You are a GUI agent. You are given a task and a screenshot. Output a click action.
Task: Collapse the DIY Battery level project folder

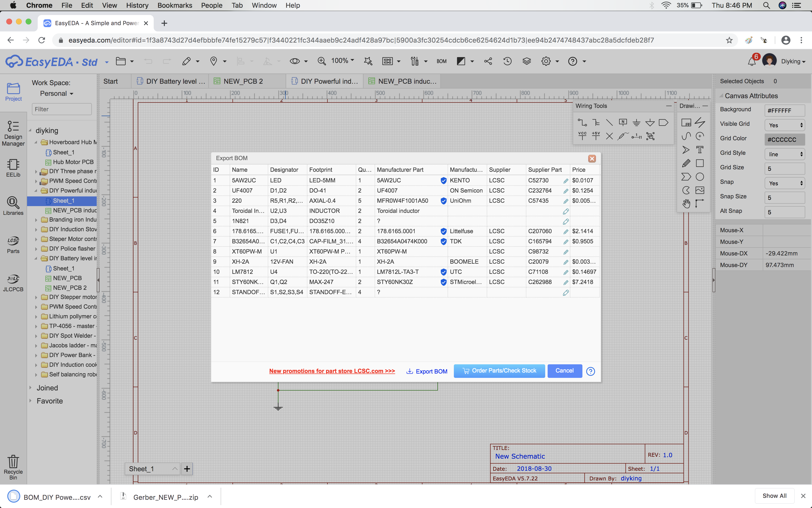tap(36, 258)
